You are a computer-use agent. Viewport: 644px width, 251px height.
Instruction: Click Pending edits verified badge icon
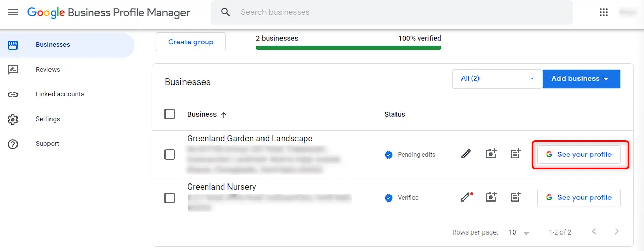click(389, 155)
